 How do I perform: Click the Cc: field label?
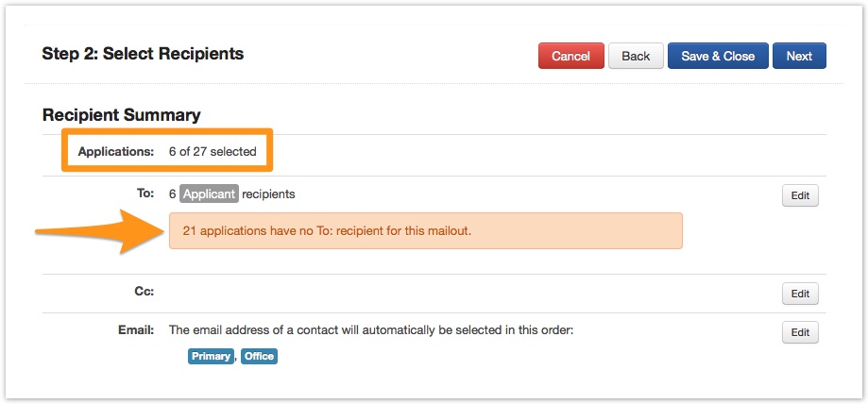coord(145,292)
